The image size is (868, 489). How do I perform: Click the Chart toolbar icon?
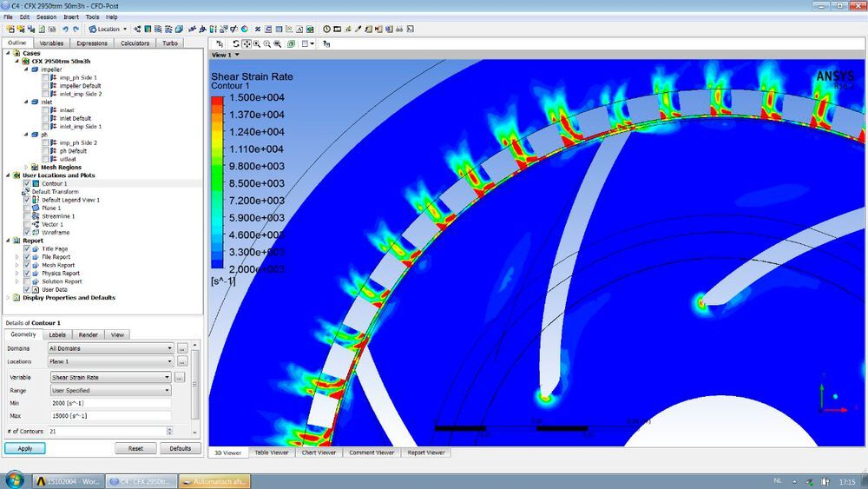[289, 29]
